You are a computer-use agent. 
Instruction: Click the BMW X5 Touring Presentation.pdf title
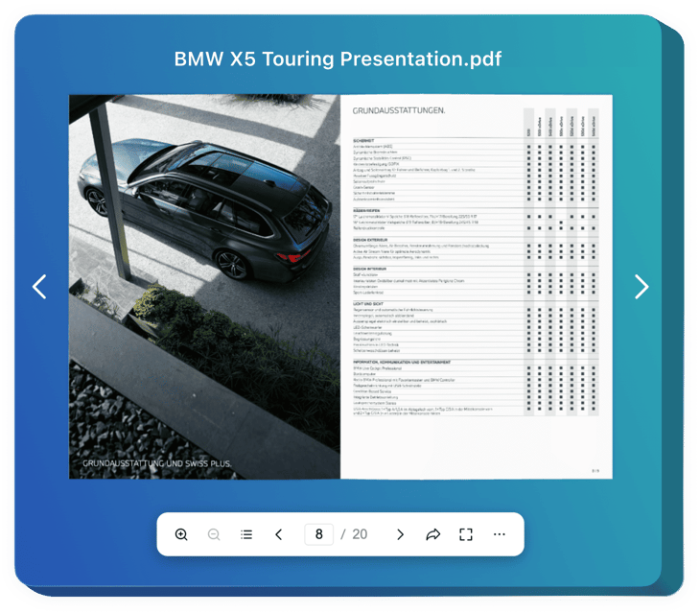click(338, 59)
